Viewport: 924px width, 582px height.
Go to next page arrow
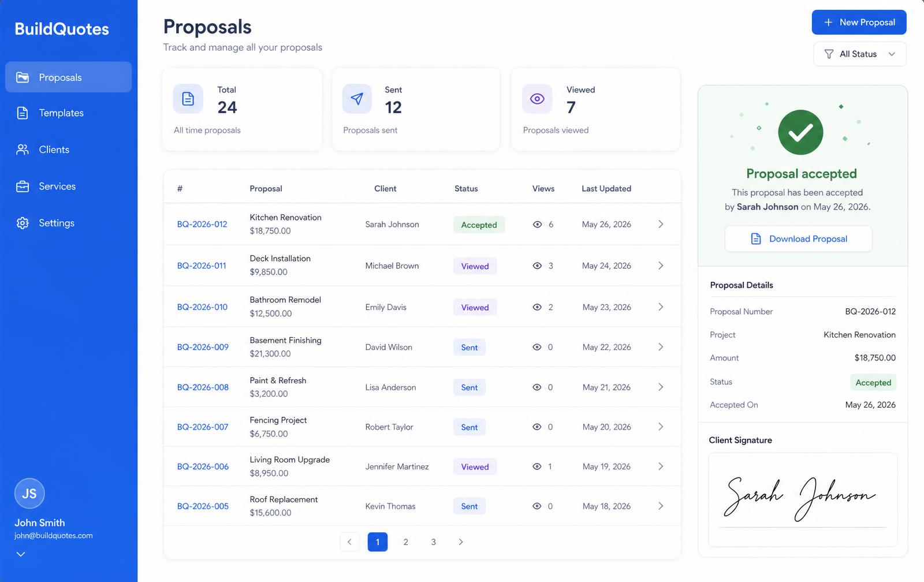[461, 542]
